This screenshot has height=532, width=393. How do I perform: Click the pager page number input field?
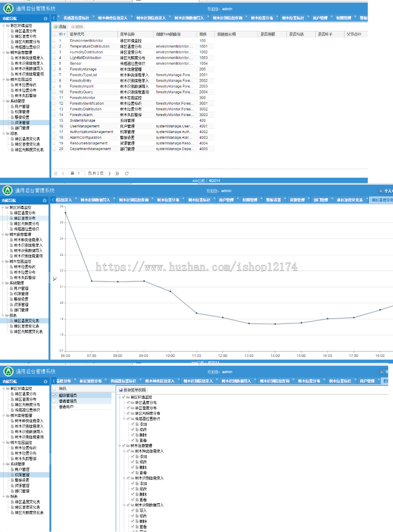pyautogui.click(x=80, y=173)
